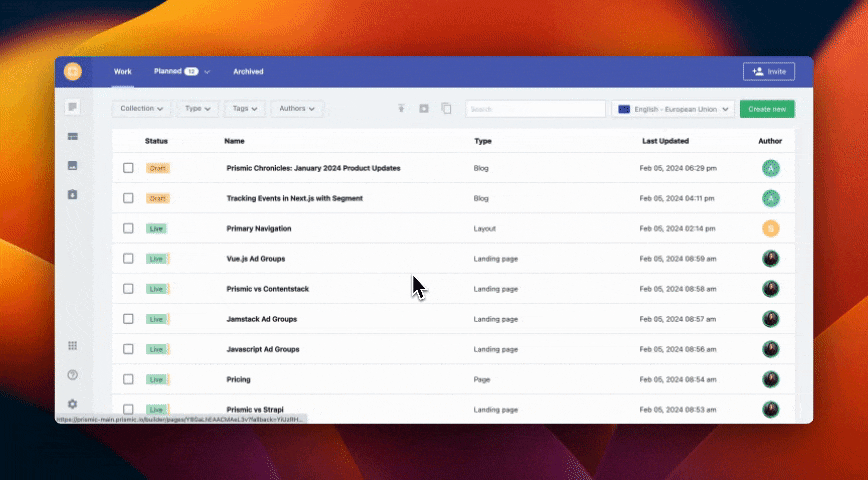Image resolution: width=868 pixels, height=480 pixels.
Task: Open Tracking Events in Next.js with Segment
Action: (294, 198)
